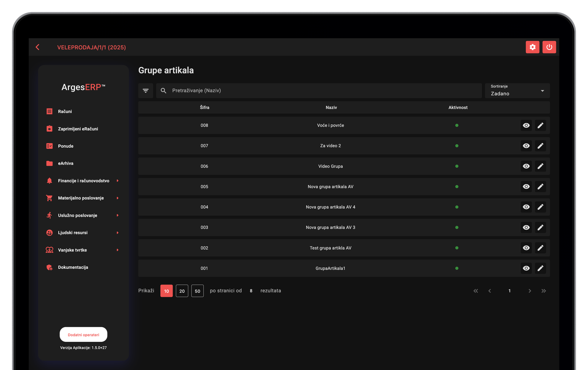
Task: Edit Test grupa artikla AV row
Action: [541, 248]
